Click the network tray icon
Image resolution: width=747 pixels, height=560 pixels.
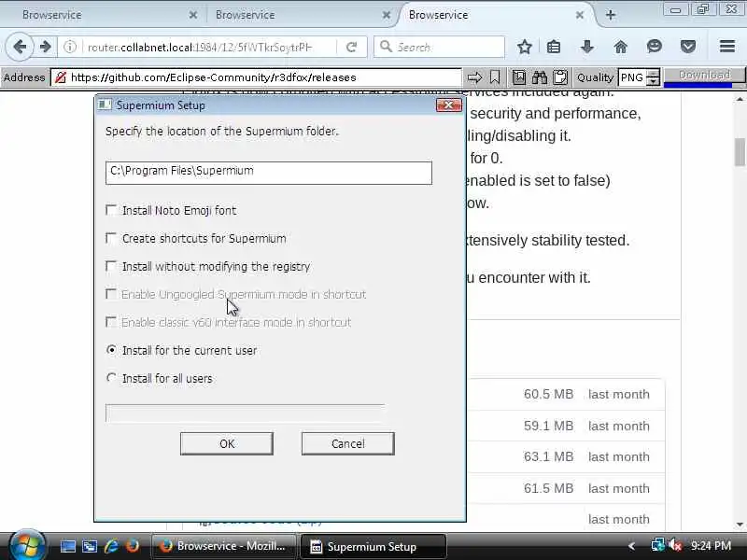click(x=657, y=545)
